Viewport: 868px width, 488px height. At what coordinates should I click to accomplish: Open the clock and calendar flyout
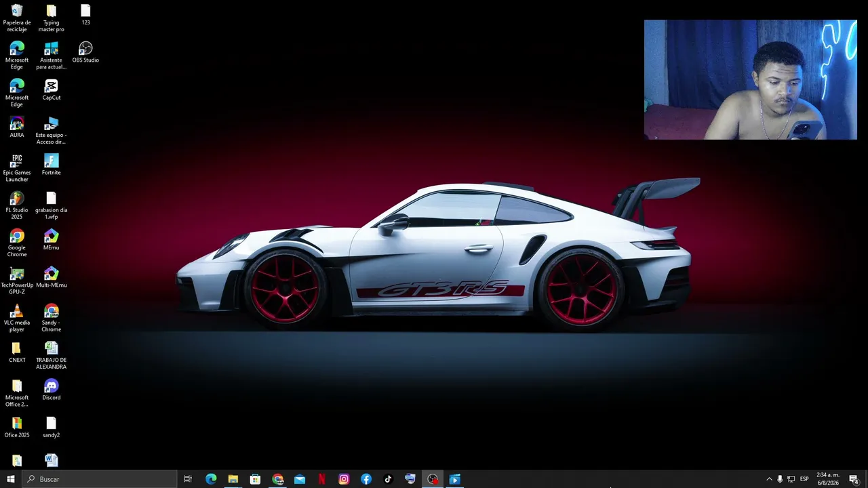click(x=828, y=479)
